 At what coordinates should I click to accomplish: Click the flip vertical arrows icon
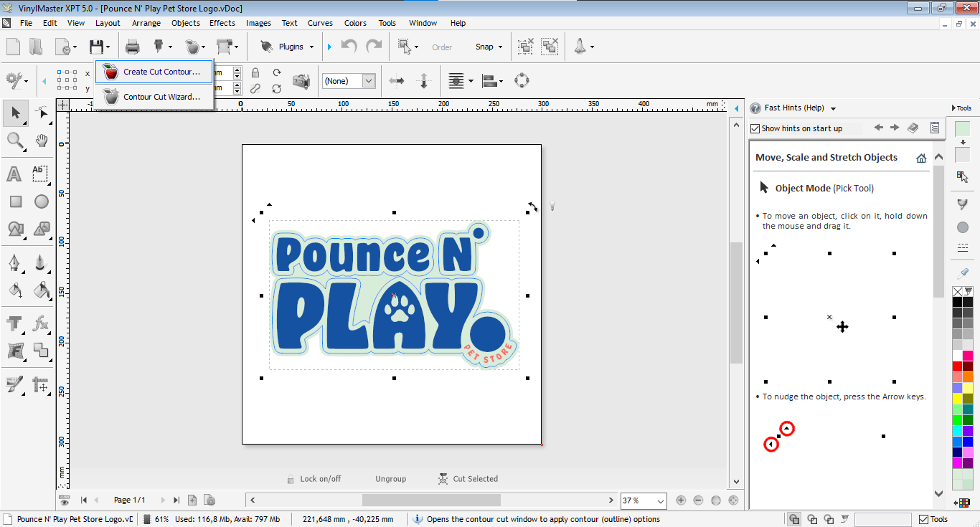tap(423, 81)
